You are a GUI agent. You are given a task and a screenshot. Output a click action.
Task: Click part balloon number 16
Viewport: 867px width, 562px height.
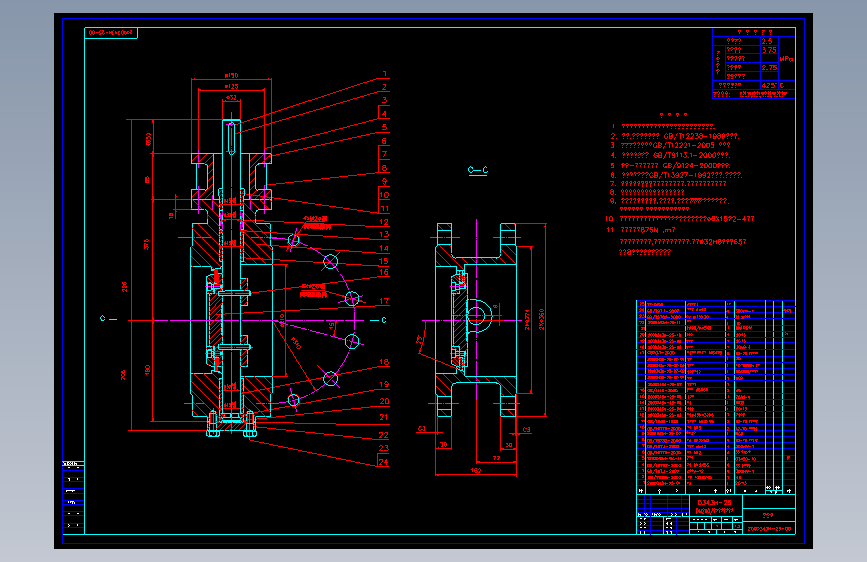[x=384, y=272]
